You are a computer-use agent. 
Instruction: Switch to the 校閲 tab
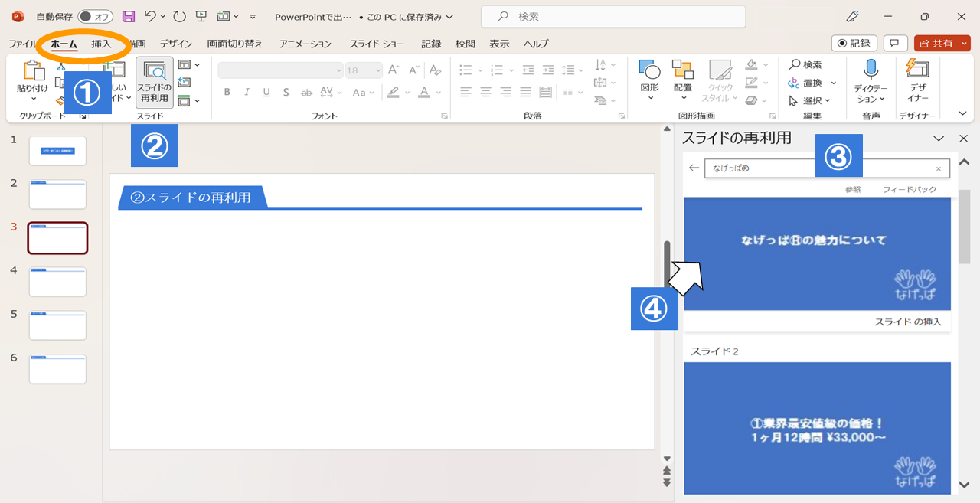tap(465, 44)
